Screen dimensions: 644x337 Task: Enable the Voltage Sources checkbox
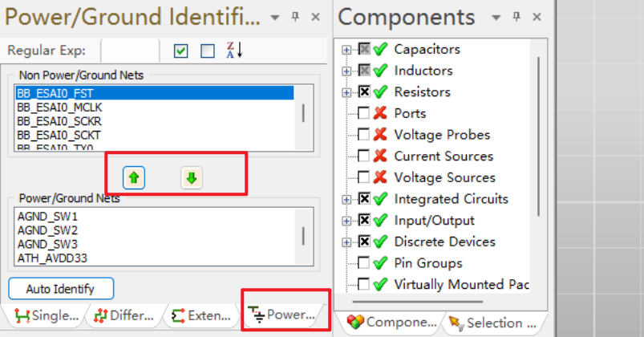point(364,177)
